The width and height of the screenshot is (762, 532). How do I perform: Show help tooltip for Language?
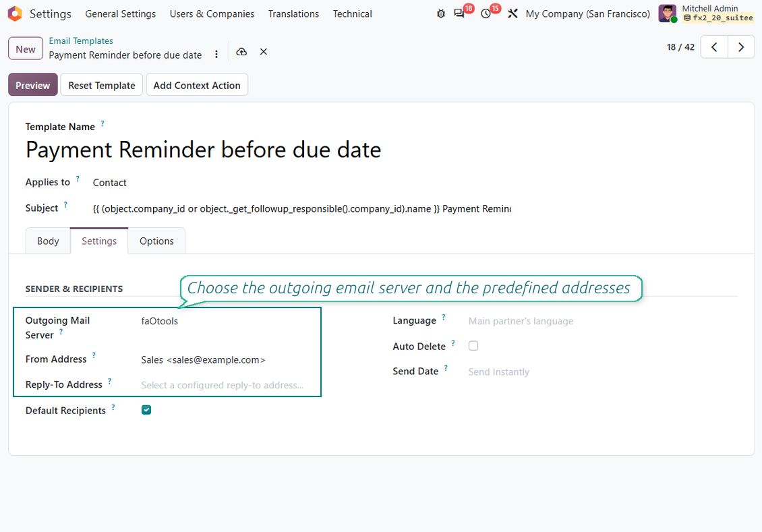[444, 318]
